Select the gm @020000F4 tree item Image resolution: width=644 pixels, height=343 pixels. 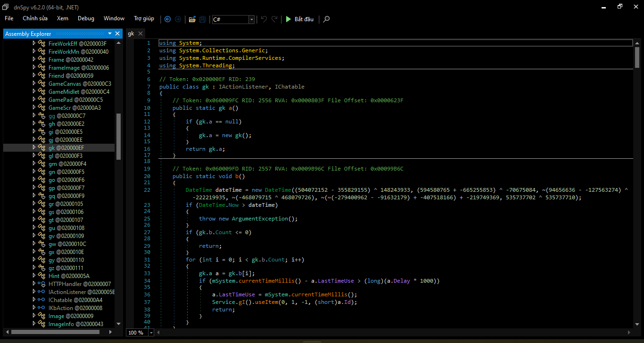[67, 164]
